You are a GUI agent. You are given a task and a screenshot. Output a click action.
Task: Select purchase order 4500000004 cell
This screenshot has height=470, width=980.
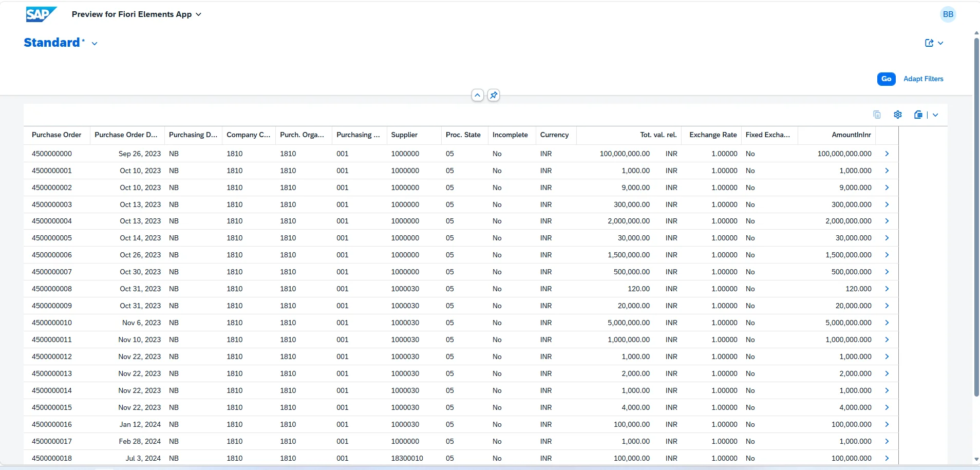52,221
